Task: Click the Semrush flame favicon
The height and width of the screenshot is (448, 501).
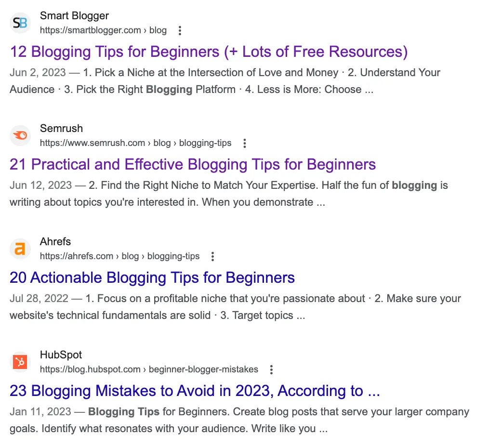Action: [x=20, y=135]
